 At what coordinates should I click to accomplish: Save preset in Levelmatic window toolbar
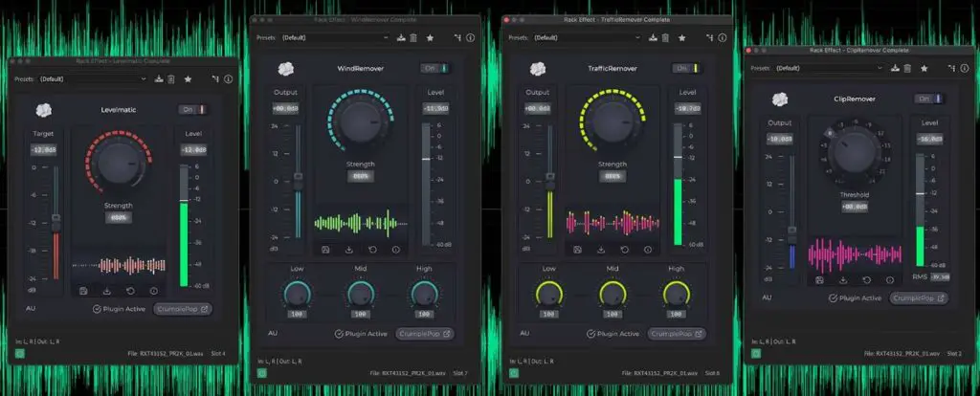coord(159,79)
